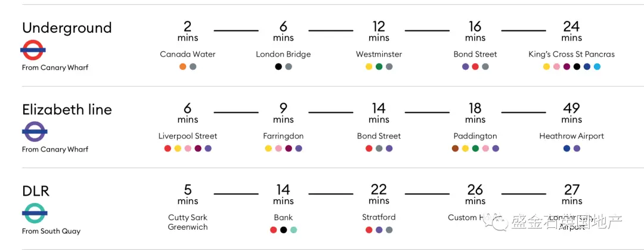
Task: Select the teal dot under Bank
Action: pyautogui.click(x=293, y=230)
